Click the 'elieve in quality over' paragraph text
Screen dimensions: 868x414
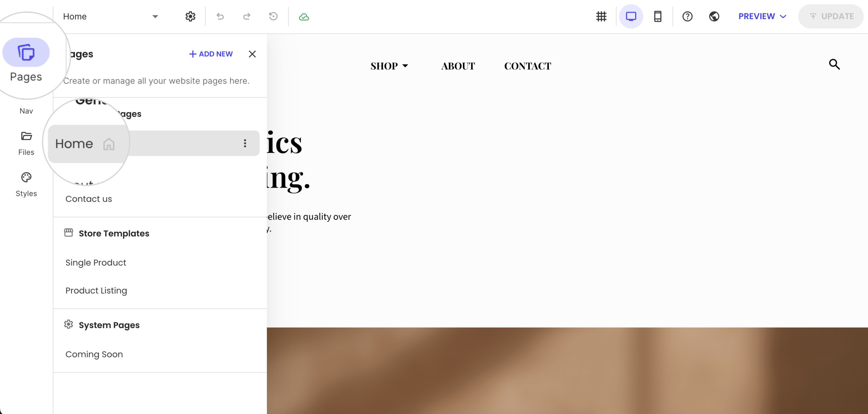point(309,217)
